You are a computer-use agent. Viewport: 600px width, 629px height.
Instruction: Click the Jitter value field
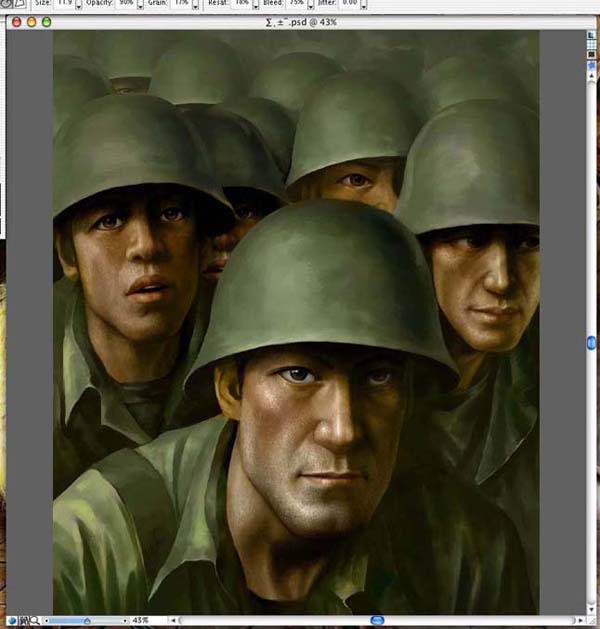(x=349, y=3)
